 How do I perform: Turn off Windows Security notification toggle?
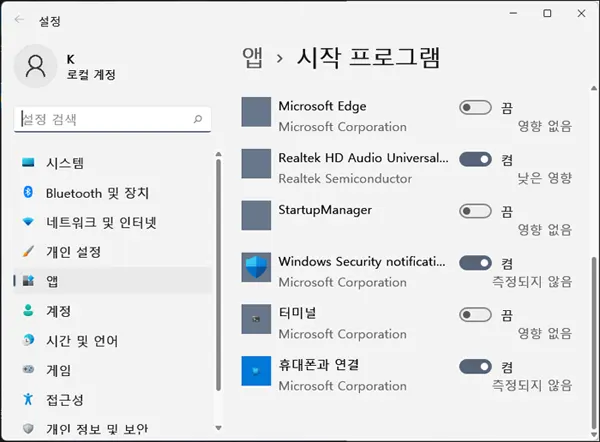coord(475,263)
